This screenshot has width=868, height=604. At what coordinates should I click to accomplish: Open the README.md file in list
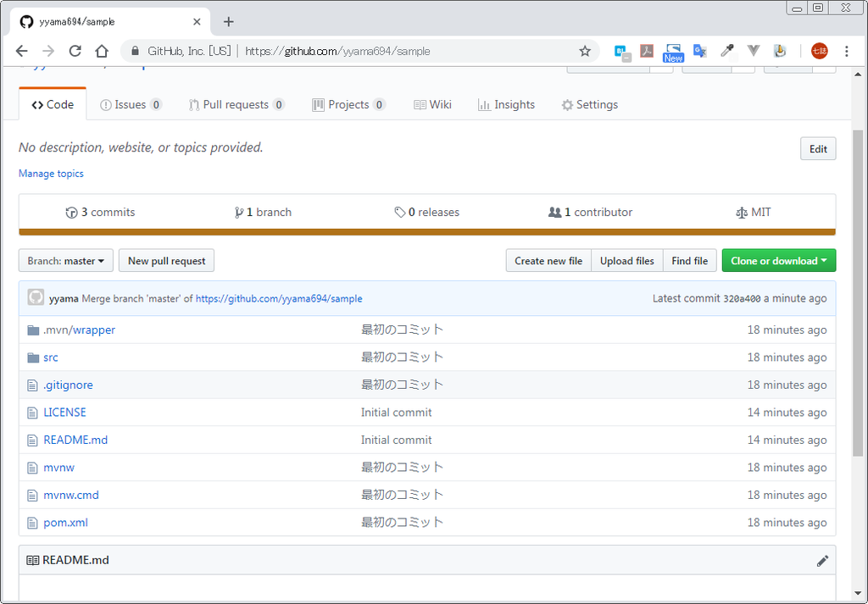click(x=75, y=441)
